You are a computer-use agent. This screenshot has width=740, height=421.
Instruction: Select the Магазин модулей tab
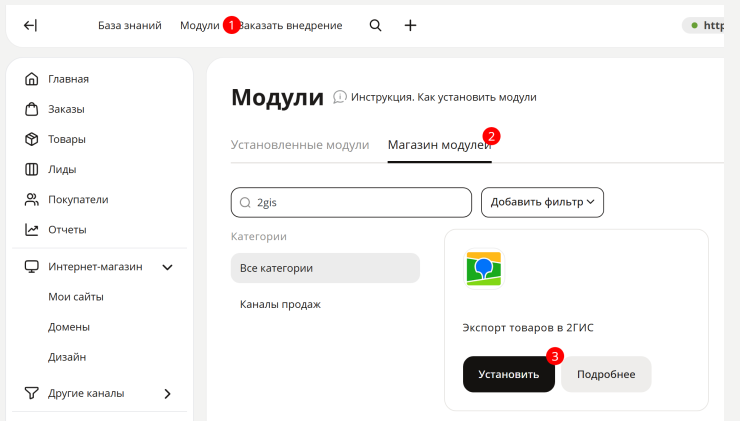pos(439,145)
